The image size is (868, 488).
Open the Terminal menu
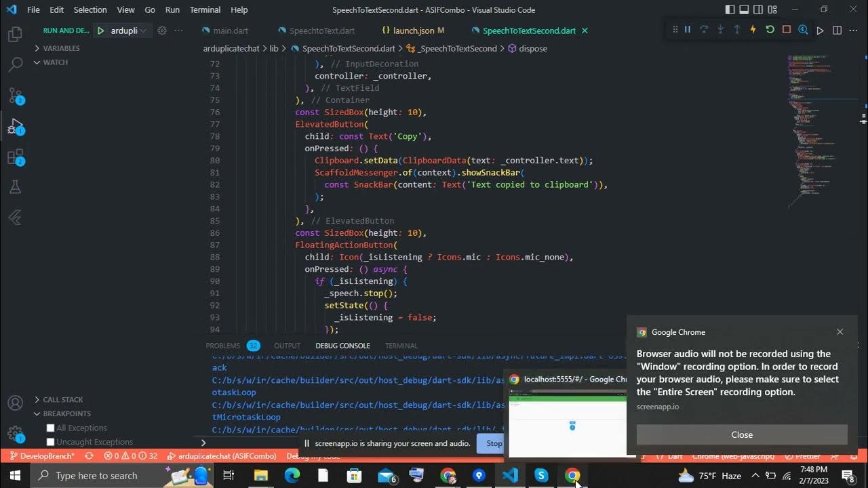tap(205, 9)
